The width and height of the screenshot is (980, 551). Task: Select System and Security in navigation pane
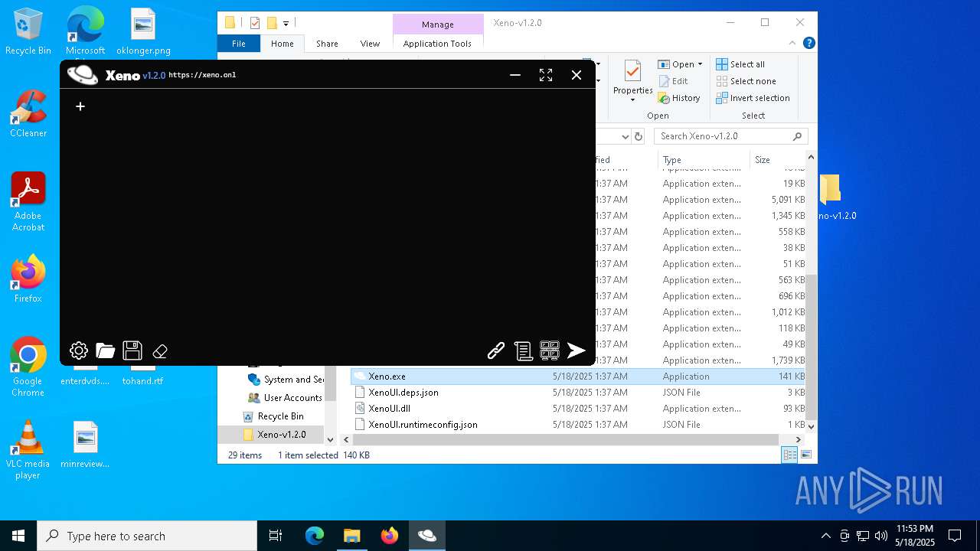285,380
